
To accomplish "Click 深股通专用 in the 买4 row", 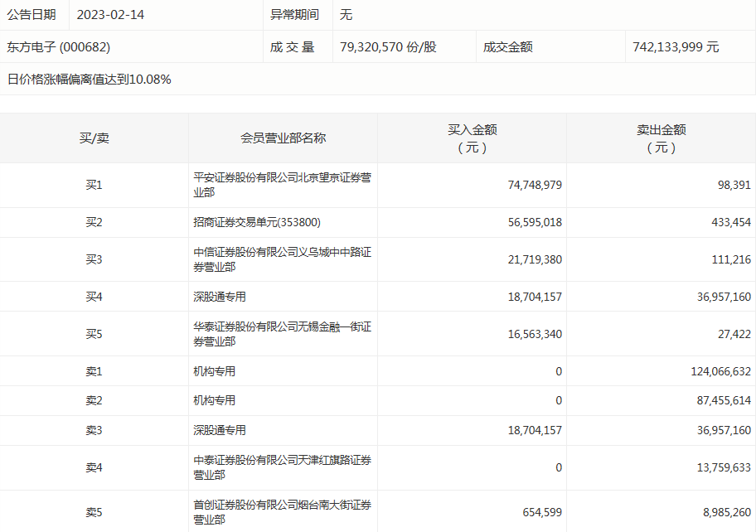I will pos(220,297).
